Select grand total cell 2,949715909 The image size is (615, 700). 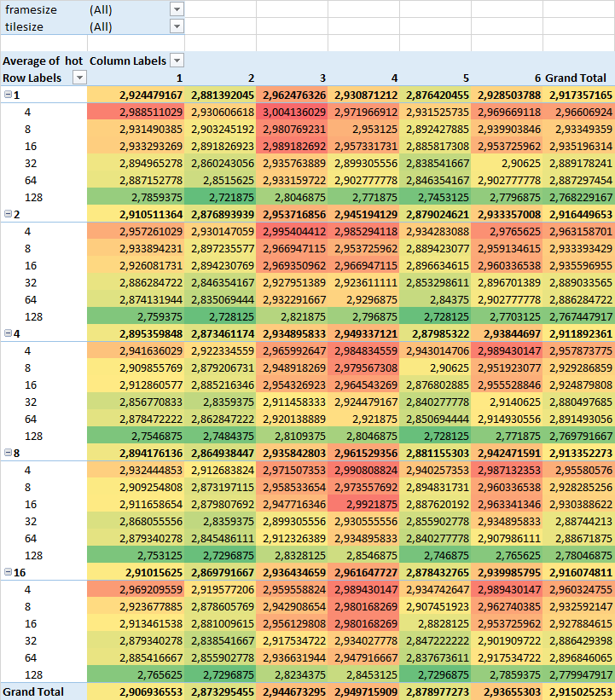tap(364, 691)
